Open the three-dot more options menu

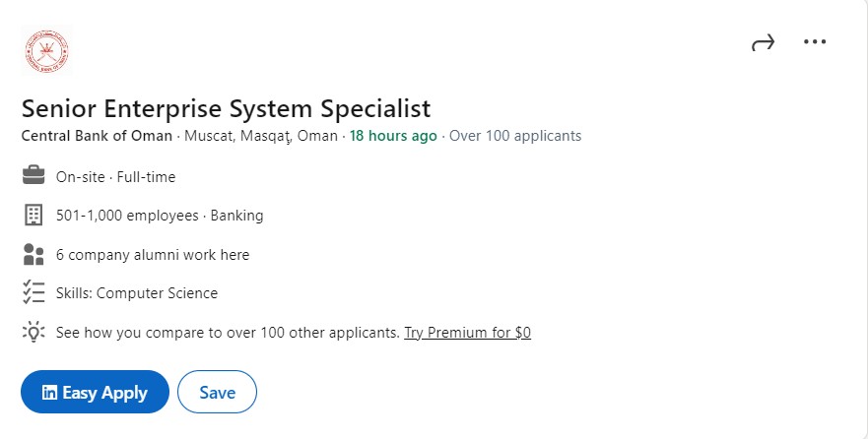pyautogui.click(x=815, y=41)
